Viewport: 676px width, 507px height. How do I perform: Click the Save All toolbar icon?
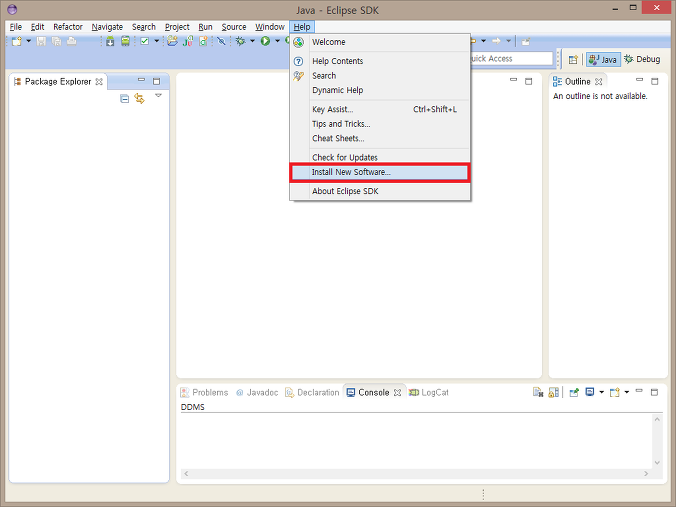(x=56, y=41)
